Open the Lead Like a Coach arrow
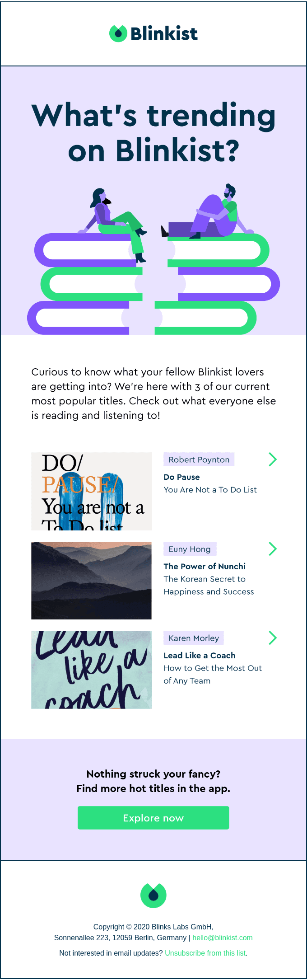 click(272, 638)
